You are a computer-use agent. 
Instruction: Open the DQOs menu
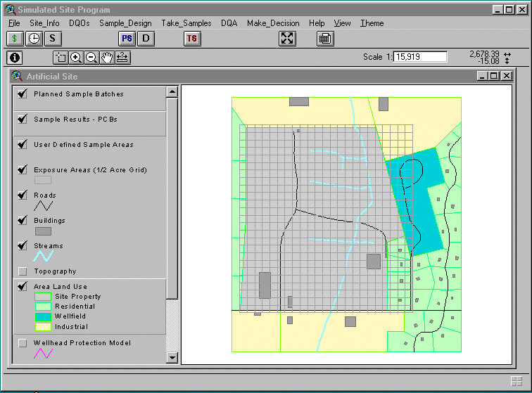point(80,23)
